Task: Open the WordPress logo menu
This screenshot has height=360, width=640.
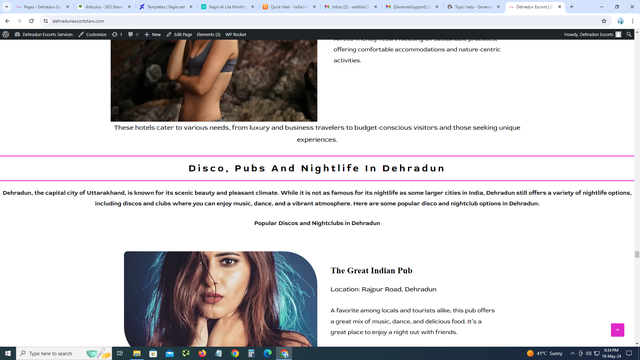Action: (6, 34)
